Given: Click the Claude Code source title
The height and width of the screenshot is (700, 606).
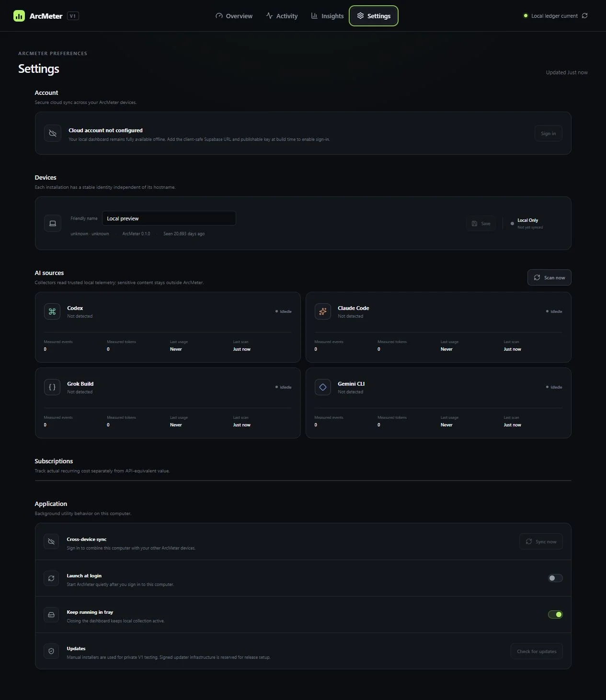Looking at the screenshot, I should tap(353, 308).
